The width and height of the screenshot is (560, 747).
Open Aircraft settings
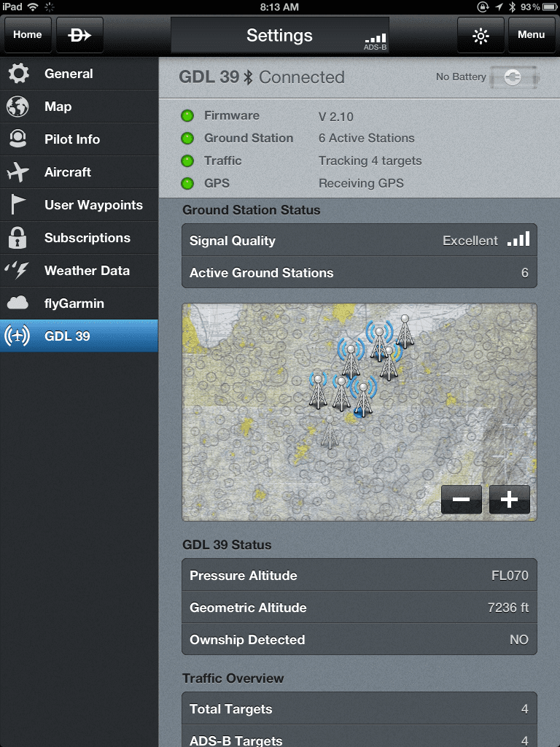[x=79, y=172]
